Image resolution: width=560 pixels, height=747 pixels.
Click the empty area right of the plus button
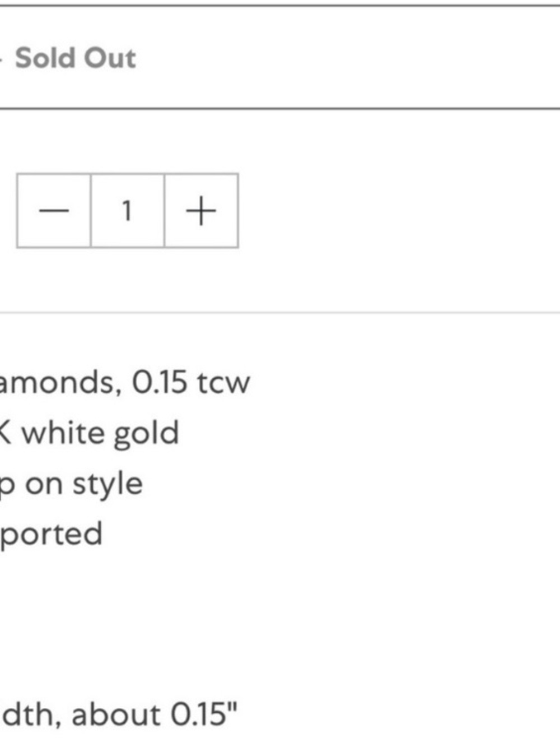coord(392,211)
